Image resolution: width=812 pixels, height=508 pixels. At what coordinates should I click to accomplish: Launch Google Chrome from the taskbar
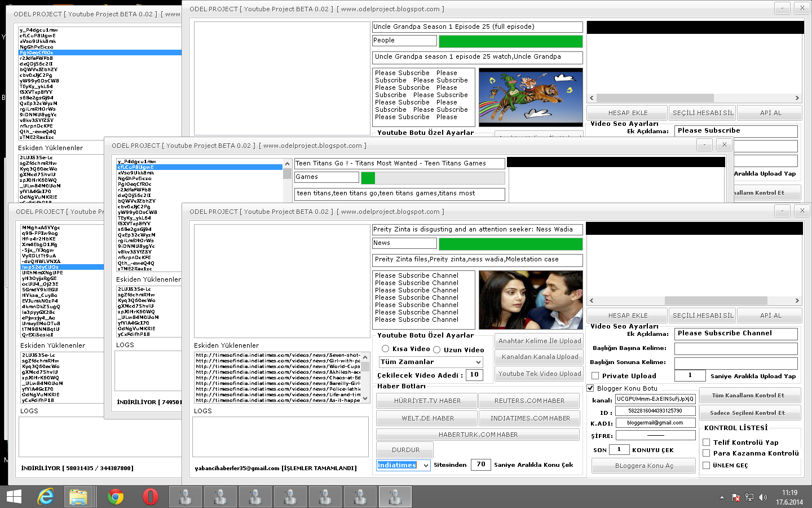[116, 497]
